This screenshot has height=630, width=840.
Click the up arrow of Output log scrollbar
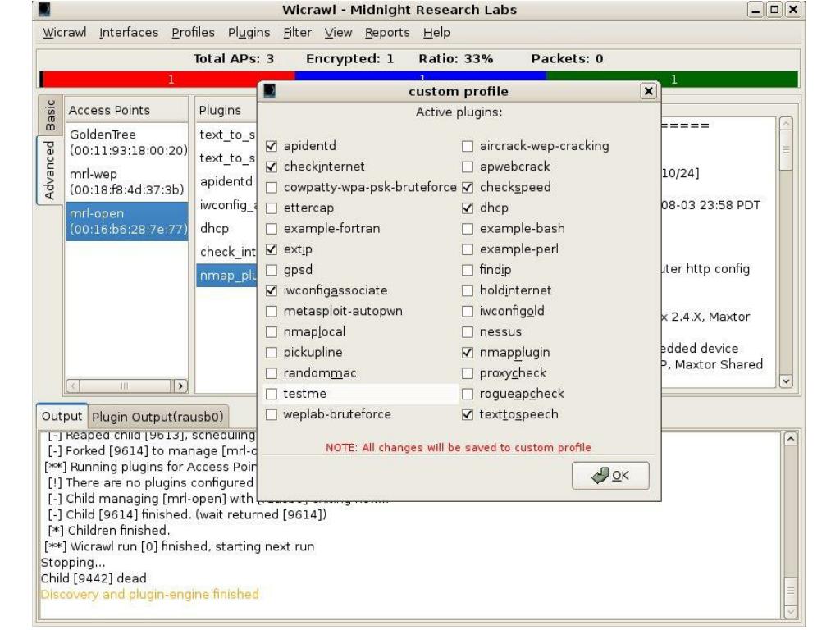click(790, 440)
